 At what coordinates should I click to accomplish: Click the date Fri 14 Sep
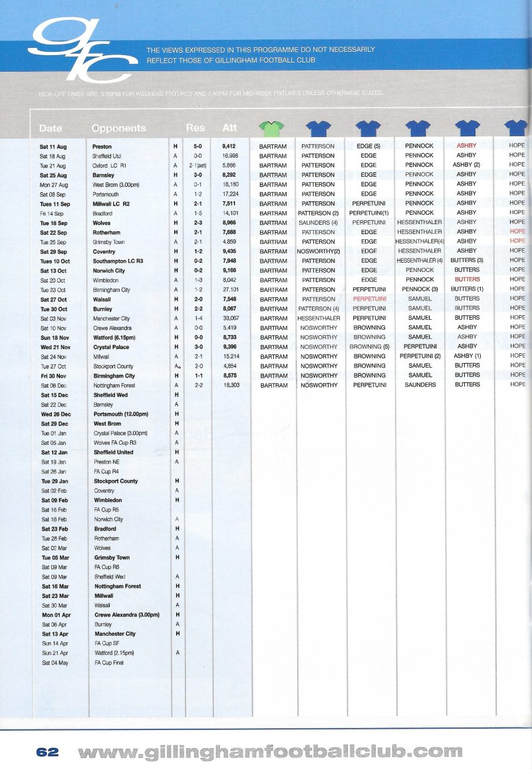(52, 213)
